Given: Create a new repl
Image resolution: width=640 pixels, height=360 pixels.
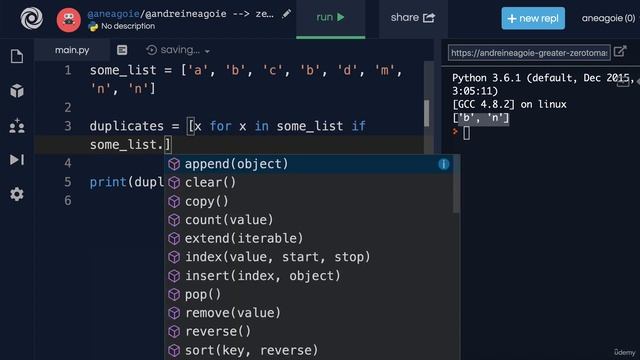Looking at the screenshot, I should coord(533,18).
